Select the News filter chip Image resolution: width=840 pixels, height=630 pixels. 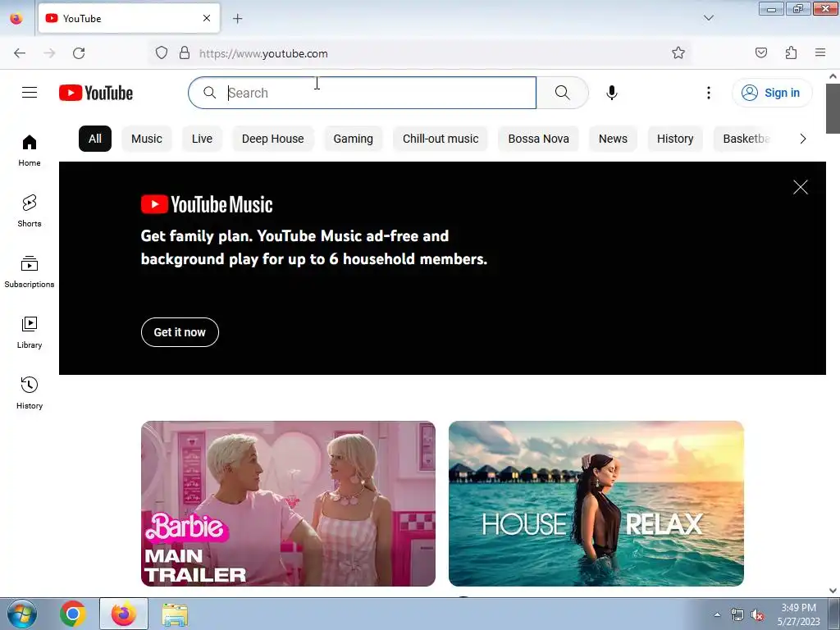click(613, 139)
